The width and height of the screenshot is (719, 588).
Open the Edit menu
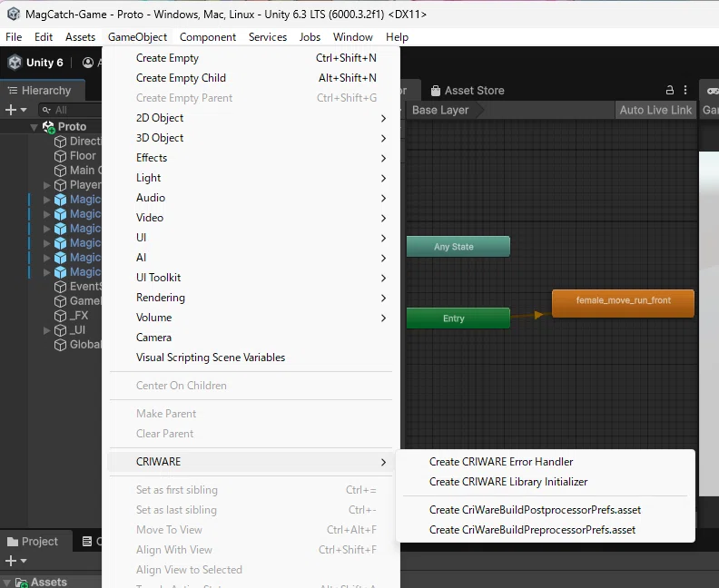pos(44,37)
